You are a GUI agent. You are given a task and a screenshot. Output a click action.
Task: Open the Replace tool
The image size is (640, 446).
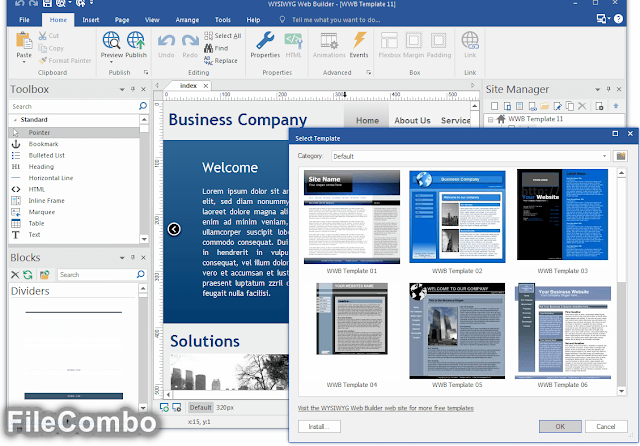tap(221, 60)
